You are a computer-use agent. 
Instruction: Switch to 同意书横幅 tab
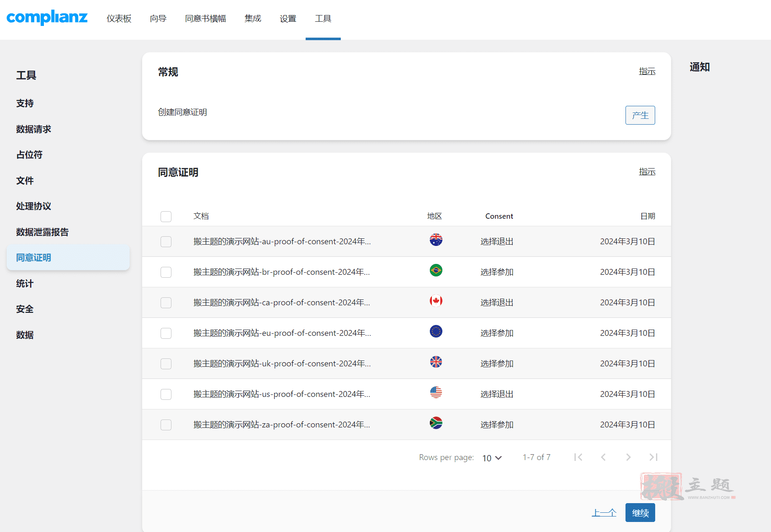[x=205, y=18]
